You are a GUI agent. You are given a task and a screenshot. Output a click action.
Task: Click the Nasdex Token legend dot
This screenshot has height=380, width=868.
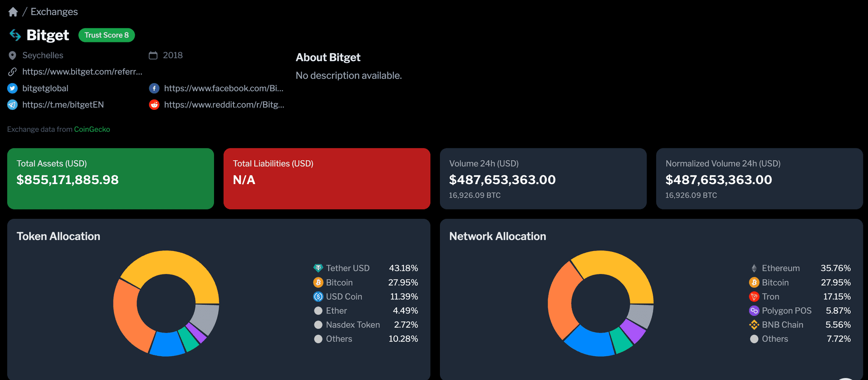(318, 325)
